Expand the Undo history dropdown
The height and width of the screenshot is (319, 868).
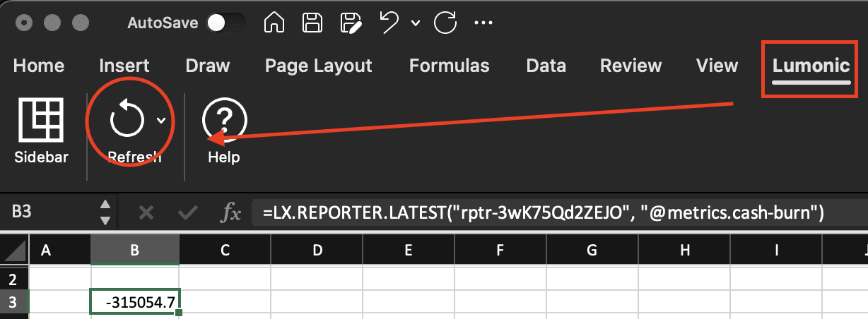(x=416, y=23)
